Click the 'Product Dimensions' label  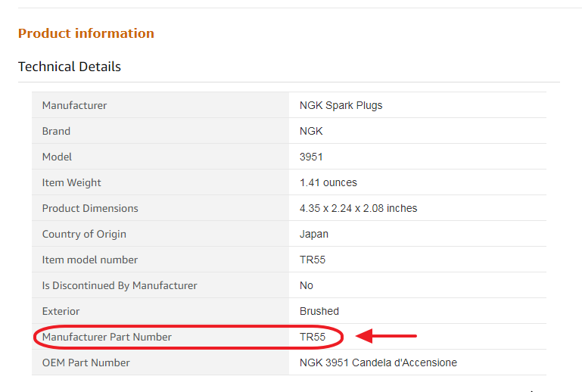point(90,208)
